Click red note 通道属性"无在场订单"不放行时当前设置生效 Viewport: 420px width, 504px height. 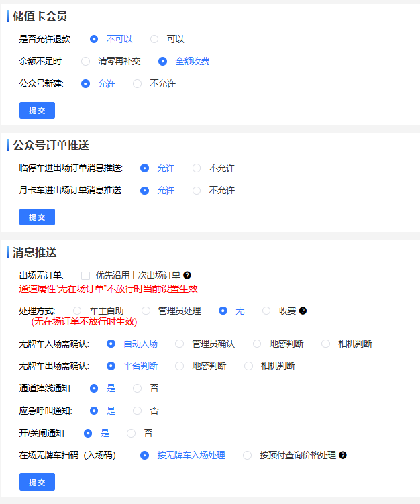point(108,289)
